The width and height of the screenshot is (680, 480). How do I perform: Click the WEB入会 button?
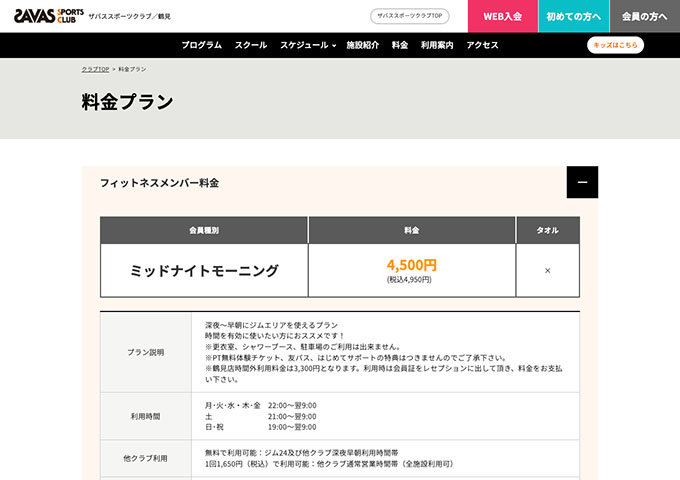point(503,16)
